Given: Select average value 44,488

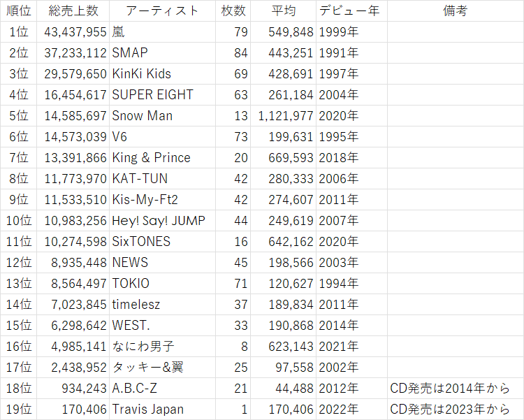Looking at the screenshot, I should [x=284, y=389].
